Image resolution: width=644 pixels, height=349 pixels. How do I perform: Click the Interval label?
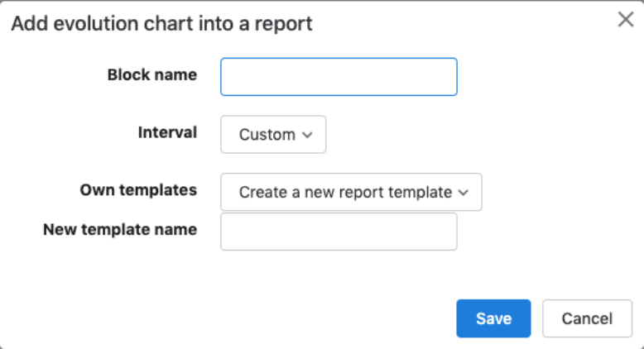167,132
